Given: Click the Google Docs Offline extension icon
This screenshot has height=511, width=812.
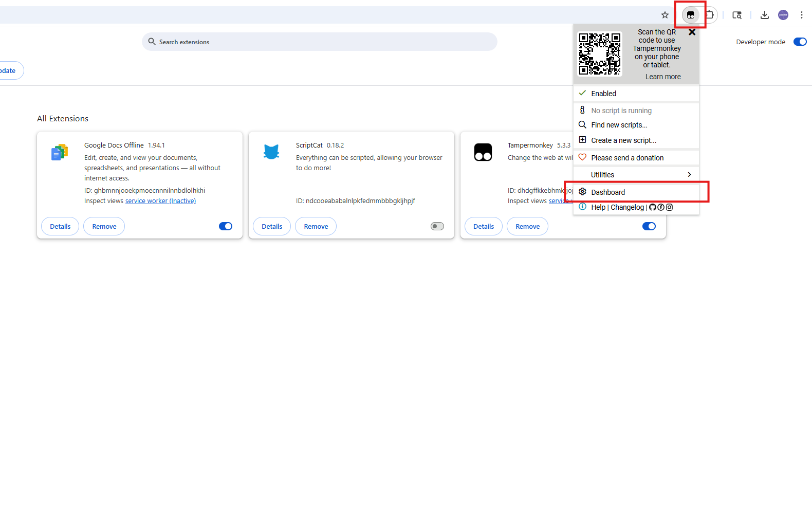Looking at the screenshot, I should [x=60, y=152].
